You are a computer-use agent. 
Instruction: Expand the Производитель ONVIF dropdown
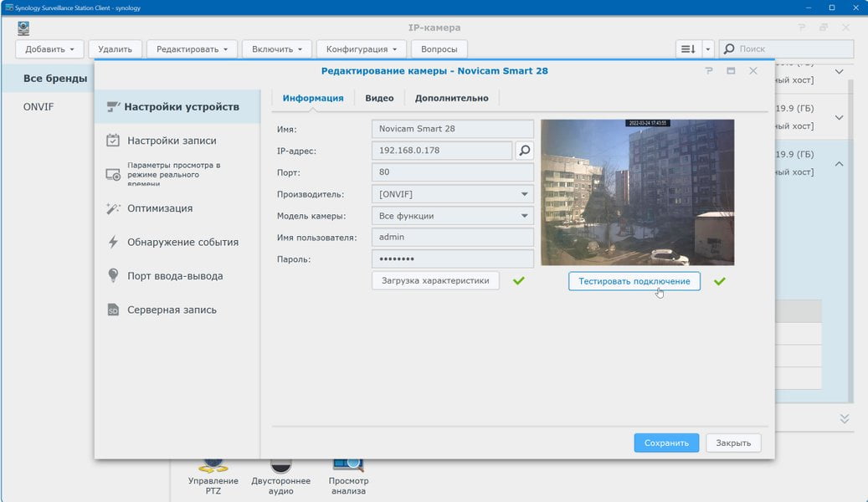(x=452, y=194)
